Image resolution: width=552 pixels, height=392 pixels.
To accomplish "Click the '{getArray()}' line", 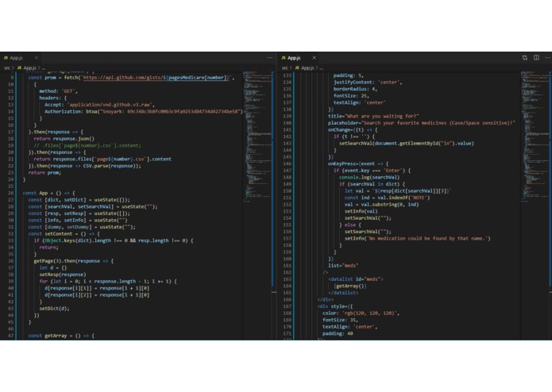I will (x=349, y=286).
